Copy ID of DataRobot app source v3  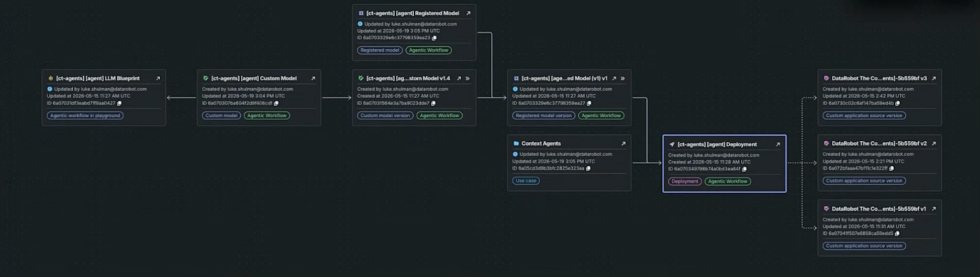tap(897, 103)
